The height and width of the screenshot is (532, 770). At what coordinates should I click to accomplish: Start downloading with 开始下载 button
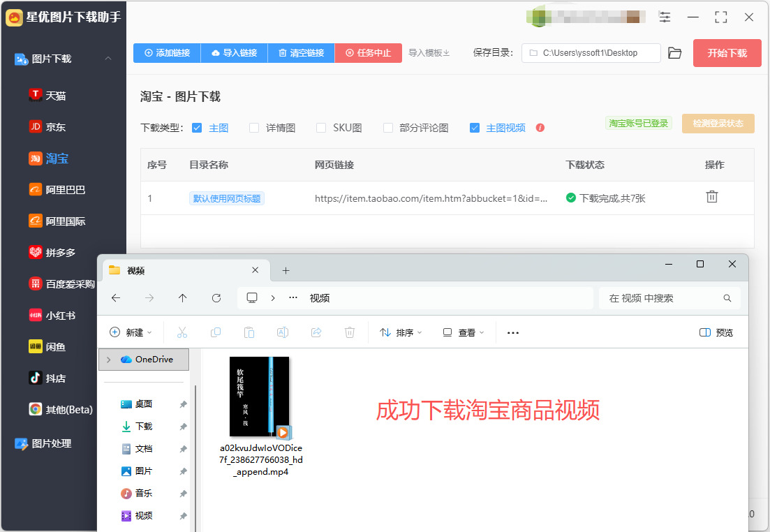(727, 52)
